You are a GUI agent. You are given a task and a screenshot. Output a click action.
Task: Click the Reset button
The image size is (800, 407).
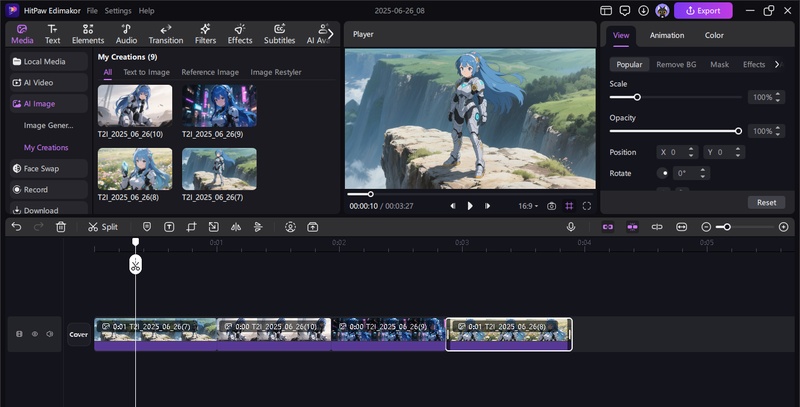click(x=766, y=202)
